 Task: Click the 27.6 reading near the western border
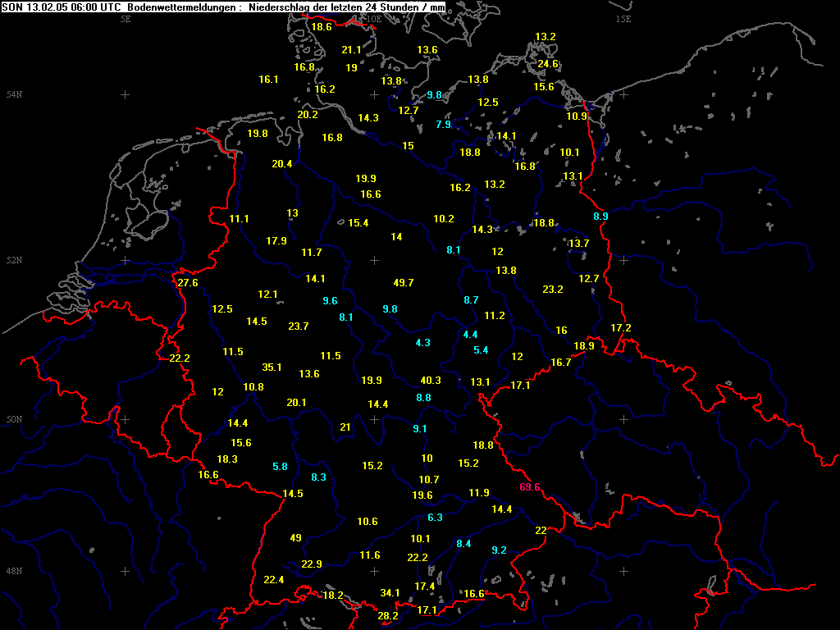point(188,283)
